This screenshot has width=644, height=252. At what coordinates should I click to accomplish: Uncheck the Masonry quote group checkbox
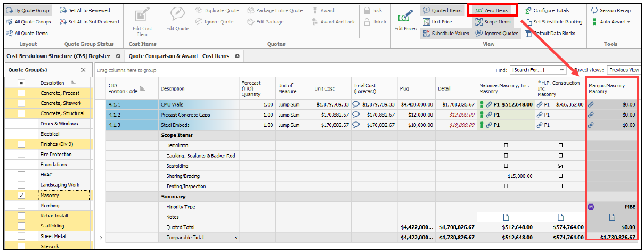(21, 196)
